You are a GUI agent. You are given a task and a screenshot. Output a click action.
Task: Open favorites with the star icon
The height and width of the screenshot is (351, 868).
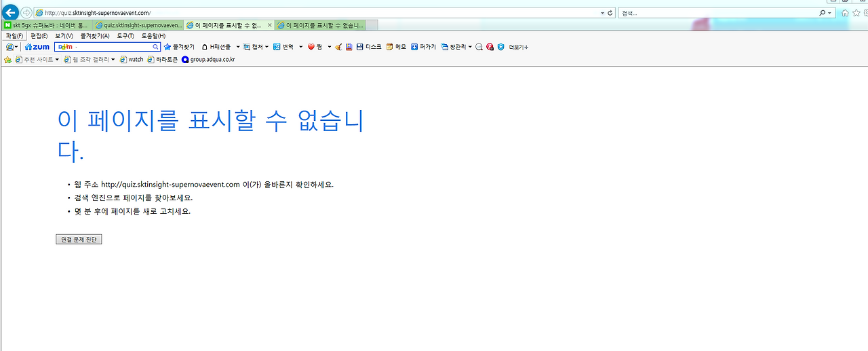pyautogui.click(x=856, y=13)
